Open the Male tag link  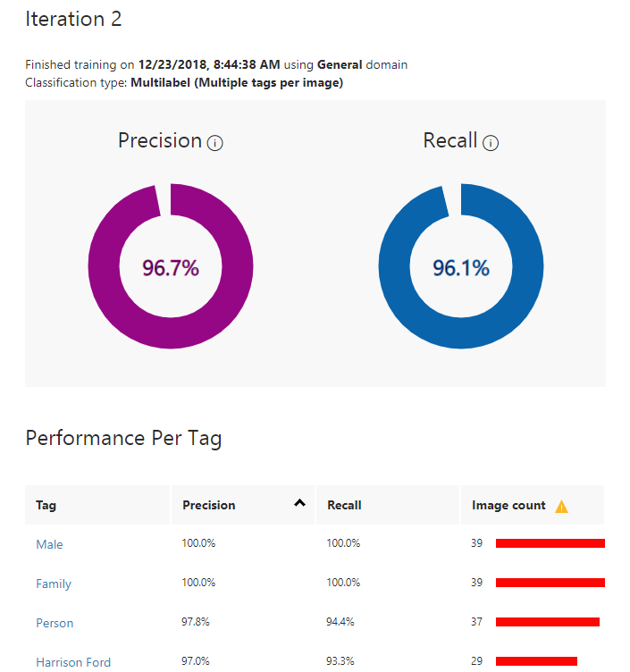click(49, 544)
